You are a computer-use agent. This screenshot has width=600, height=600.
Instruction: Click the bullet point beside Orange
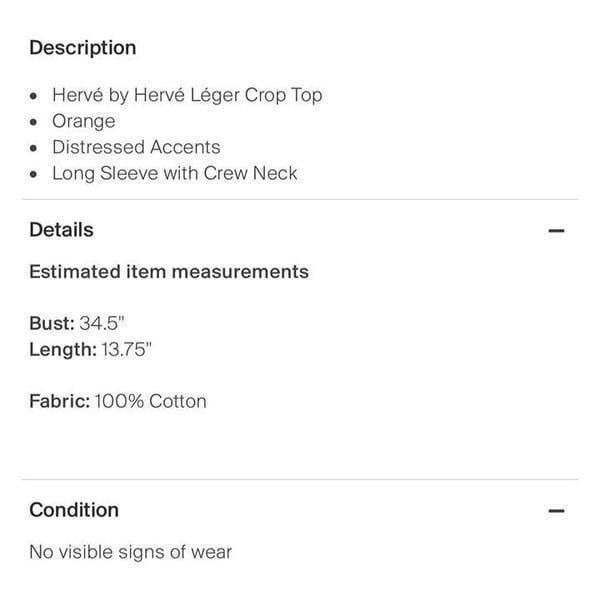pyautogui.click(x=34, y=122)
